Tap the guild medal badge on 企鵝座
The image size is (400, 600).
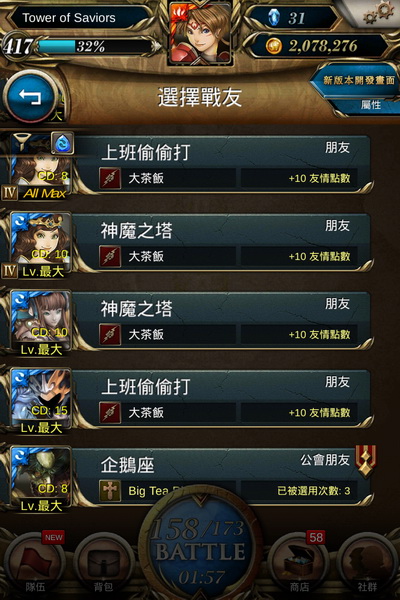pos(366,460)
